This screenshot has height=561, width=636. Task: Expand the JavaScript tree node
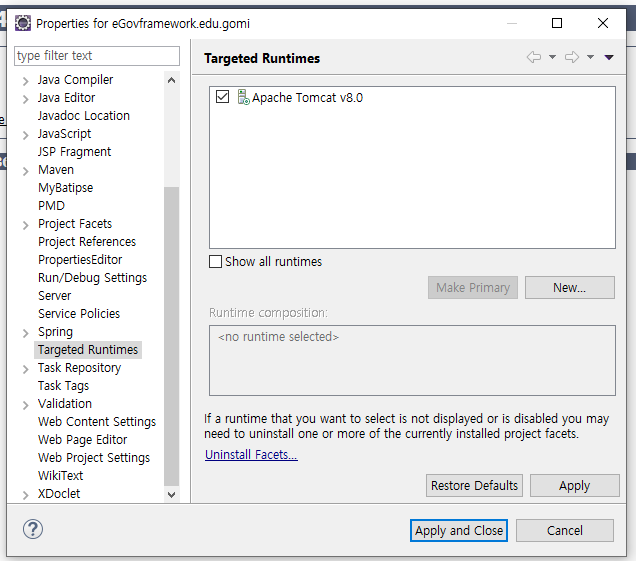26,135
